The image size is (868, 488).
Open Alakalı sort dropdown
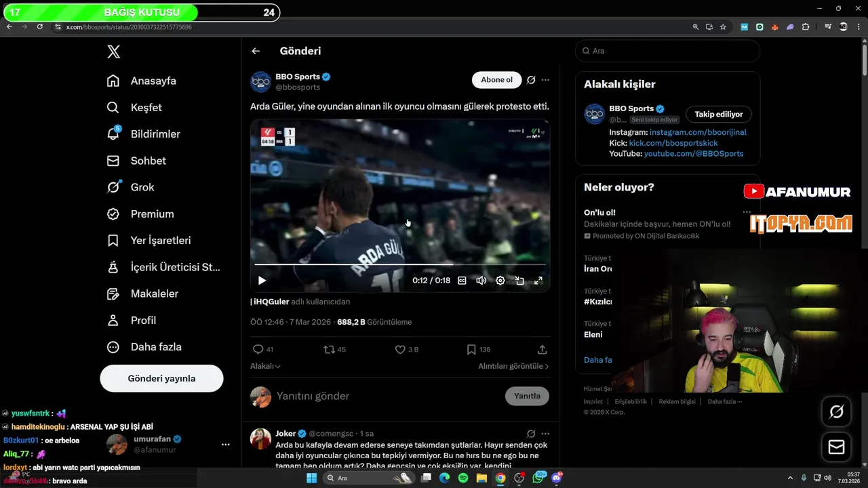point(265,366)
